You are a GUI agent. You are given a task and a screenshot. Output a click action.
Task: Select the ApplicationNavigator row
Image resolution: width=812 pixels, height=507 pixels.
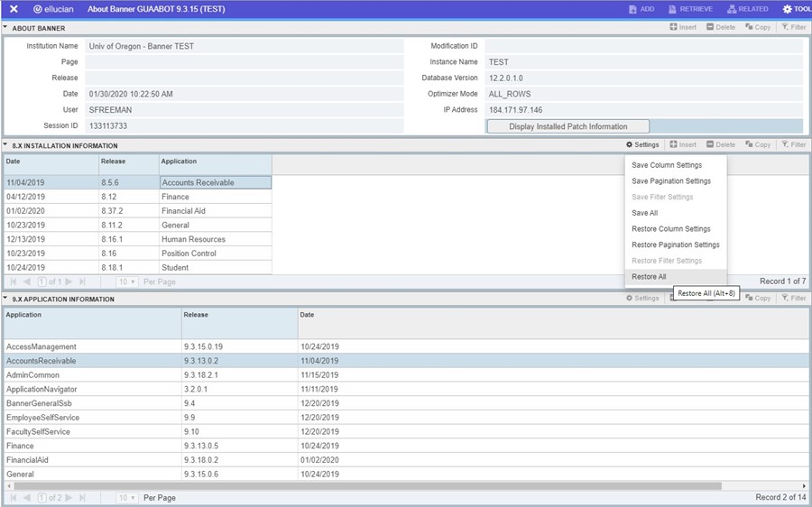click(407, 389)
